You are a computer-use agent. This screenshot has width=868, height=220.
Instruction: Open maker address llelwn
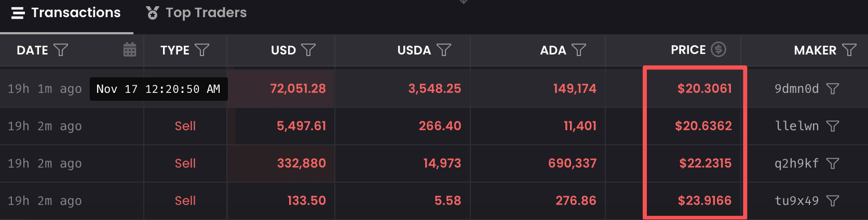(796, 126)
